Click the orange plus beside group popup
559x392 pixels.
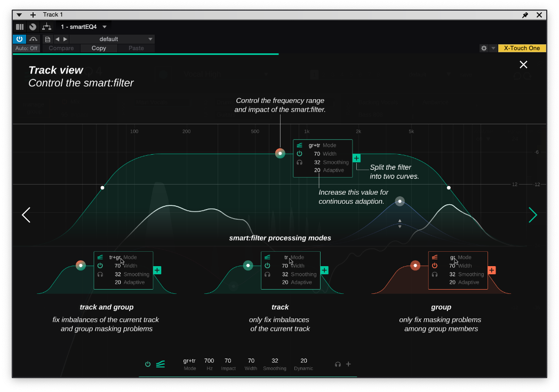[x=492, y=270]
